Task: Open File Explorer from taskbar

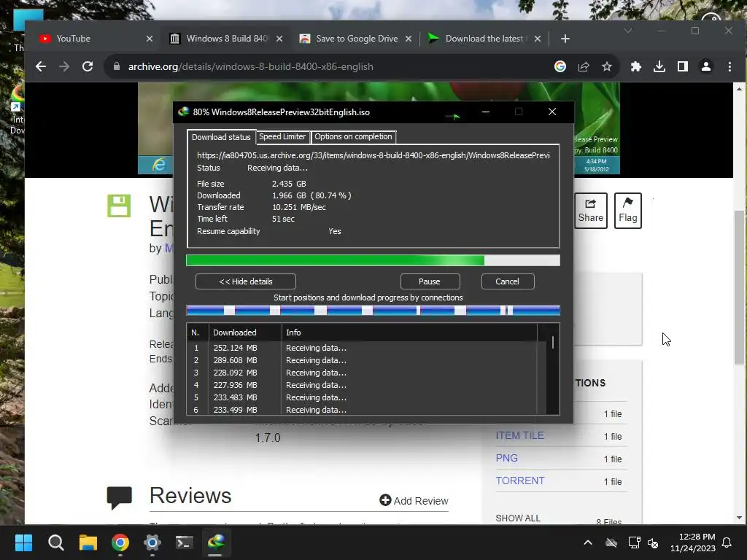Action: (88, 542)
